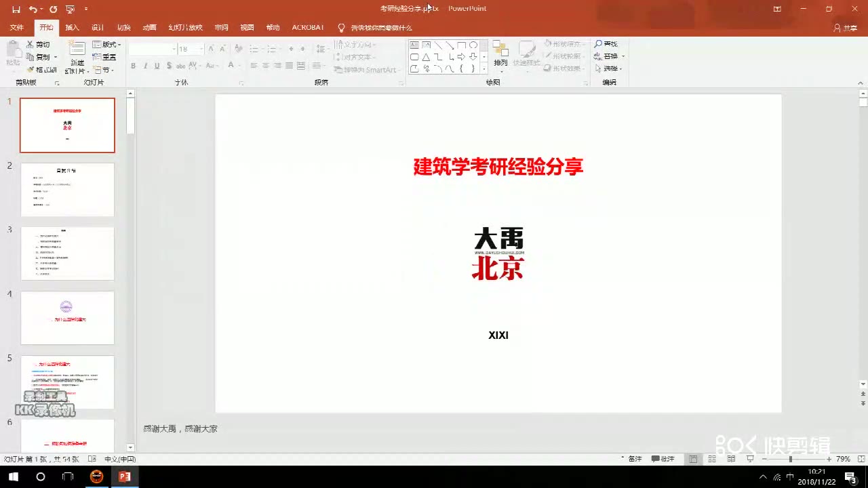Open the File (文件) tab
The width and height of the screenshot is (868, 488).
tap(17, 28)
